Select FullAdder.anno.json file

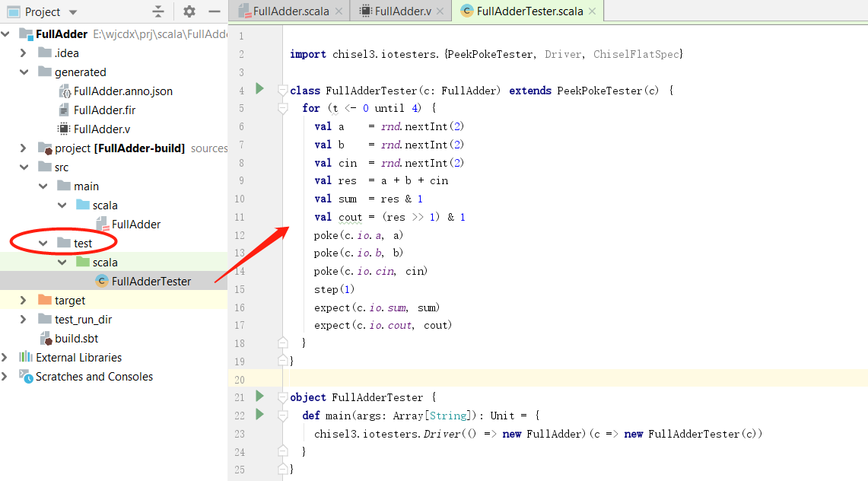[x=123, y=91]
